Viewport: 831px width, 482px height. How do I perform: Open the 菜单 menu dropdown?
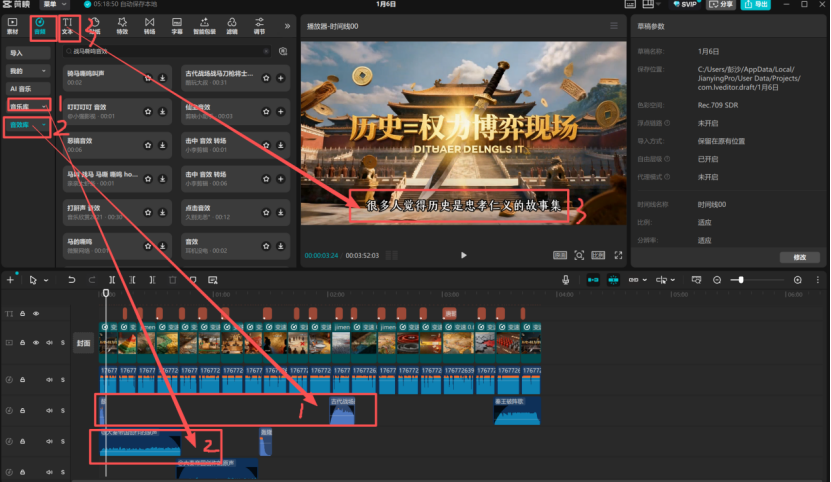(x=55, y=4)
